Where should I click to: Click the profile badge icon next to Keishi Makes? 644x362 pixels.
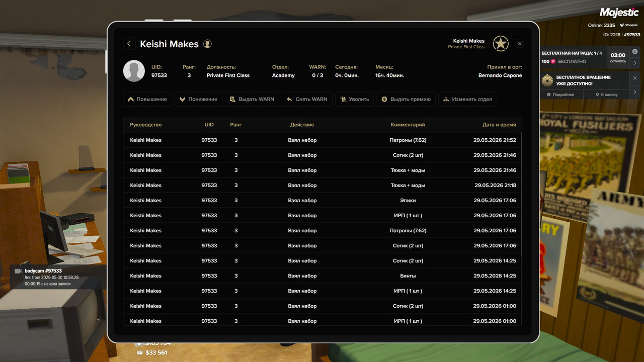point(207,44)
